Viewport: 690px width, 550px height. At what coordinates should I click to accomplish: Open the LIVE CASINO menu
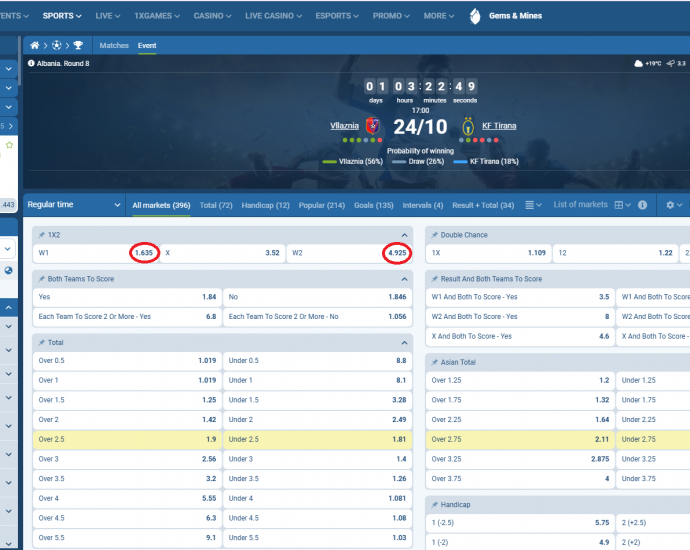pyautogui.click(x=273, y=16)
